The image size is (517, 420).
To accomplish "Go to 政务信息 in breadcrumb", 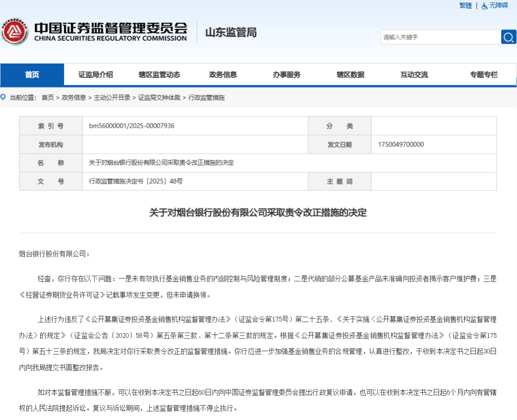I will (x=74, y=98).
